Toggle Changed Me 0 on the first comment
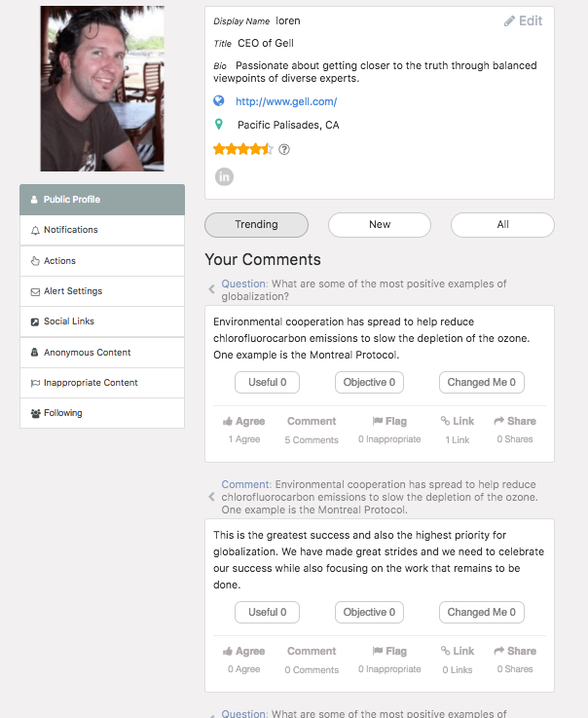 point(481,383)
